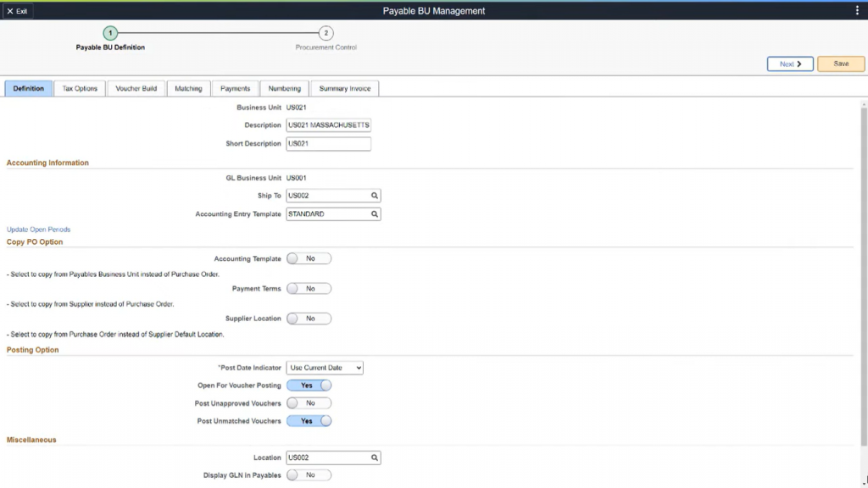
Task: Open the Location lookup magnifier
Action: point(375,457)
